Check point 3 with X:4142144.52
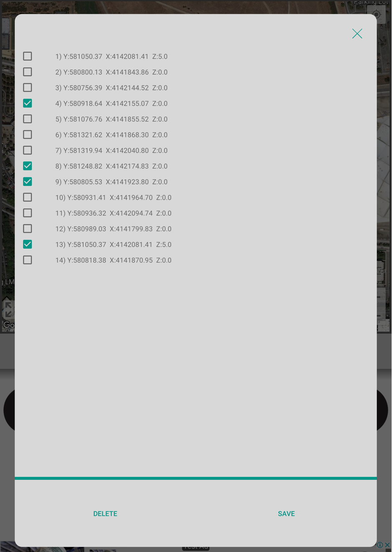This screenshot has height=552, width=392. point(28,88)
